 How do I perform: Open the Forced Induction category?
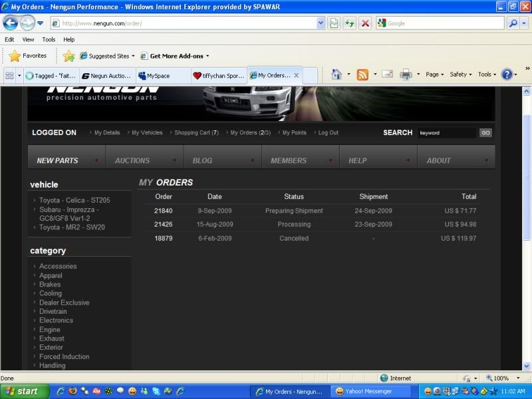pos(64,356)
